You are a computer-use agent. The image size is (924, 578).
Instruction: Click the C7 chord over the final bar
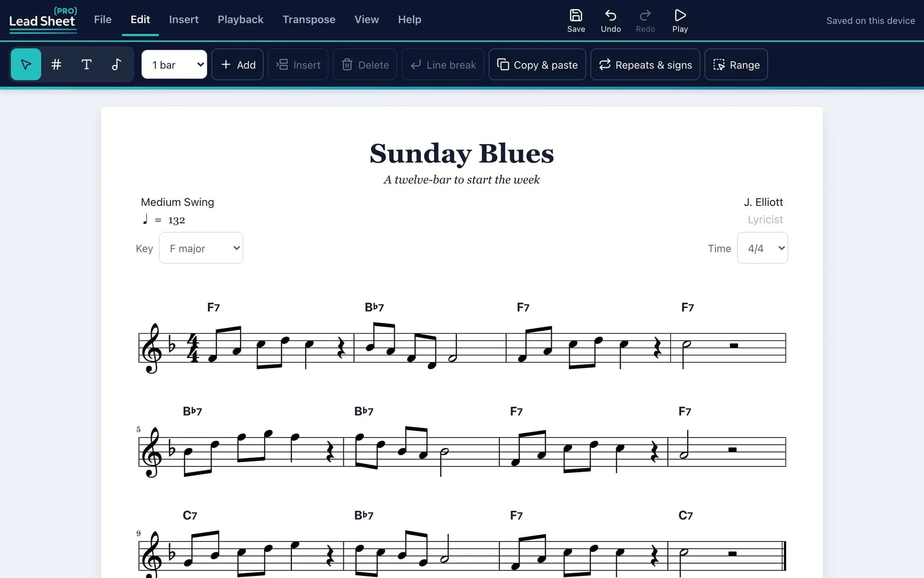pyautogui.click(x=686, y=515)
